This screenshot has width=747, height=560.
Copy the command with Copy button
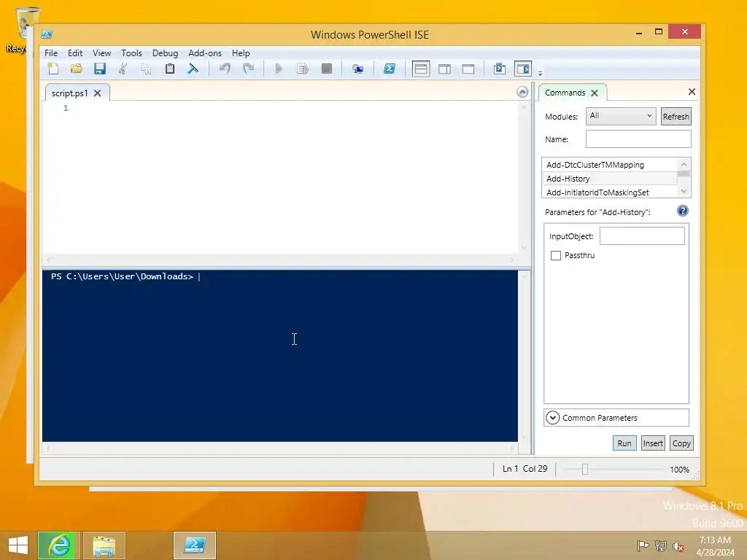coord(681,443)
